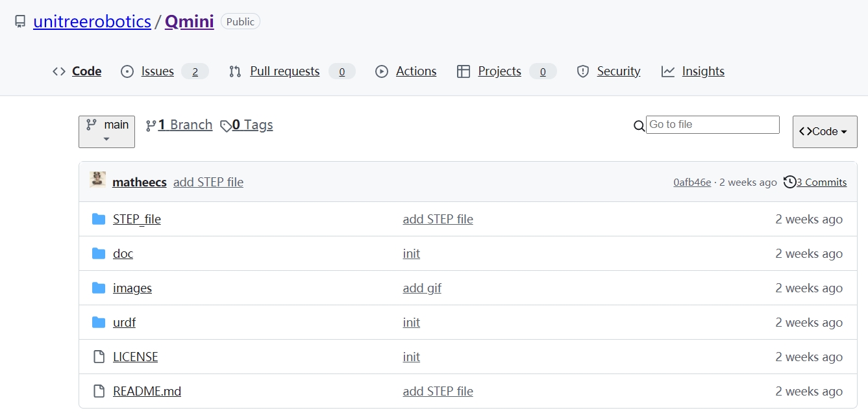Screen dimensions: 868x417
Task: Open the Pull requests tab
Action: click(284, 71)
